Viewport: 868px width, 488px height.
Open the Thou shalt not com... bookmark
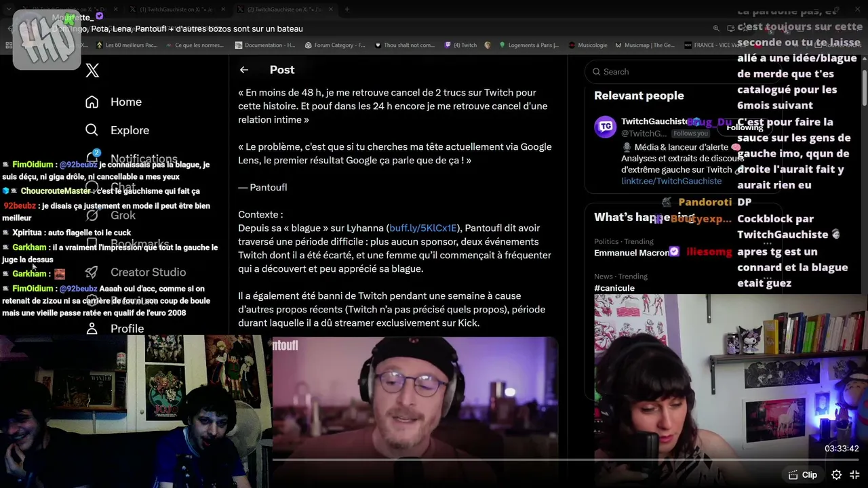tap(405, 45)
